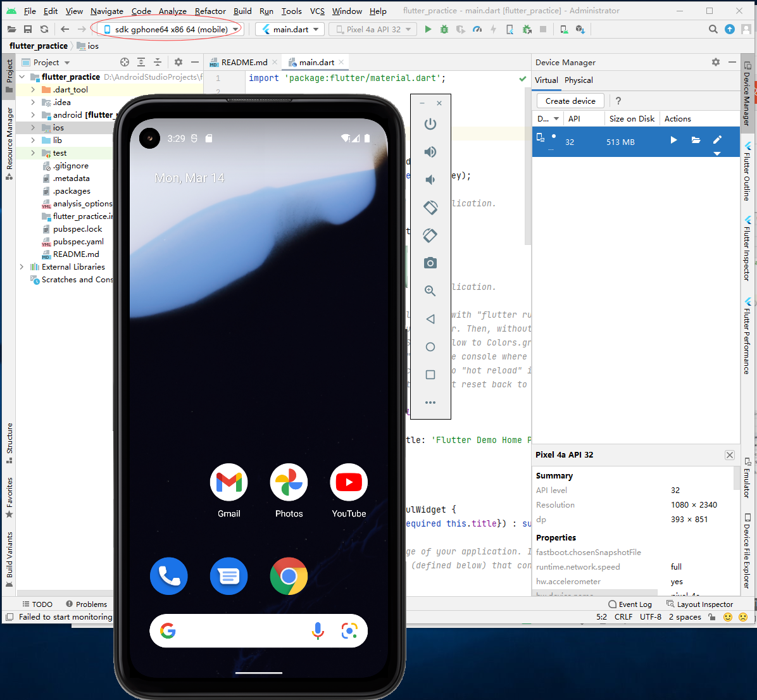This screenshot has width=757, height=700.
Task: Open the Project view type dropdown
Action: (x=51, y=62)
